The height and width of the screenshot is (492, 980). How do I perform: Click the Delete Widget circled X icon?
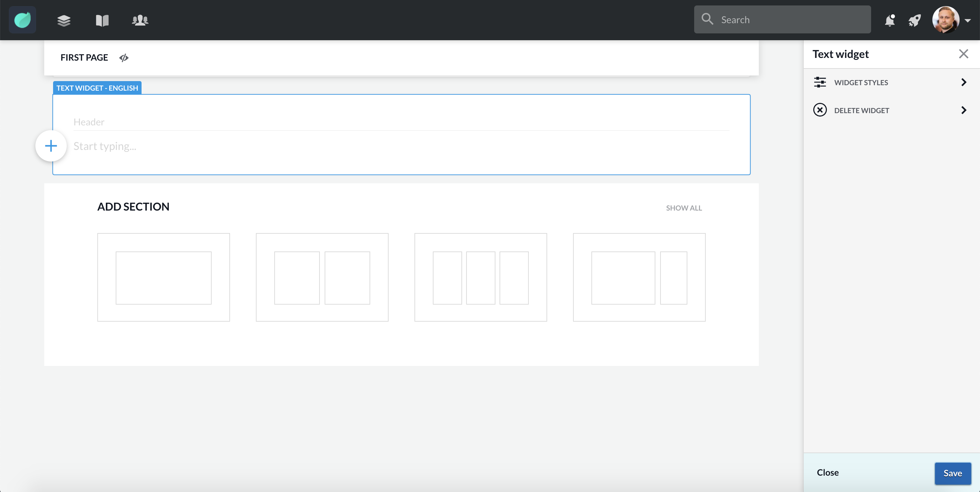[x=820, y=110]
